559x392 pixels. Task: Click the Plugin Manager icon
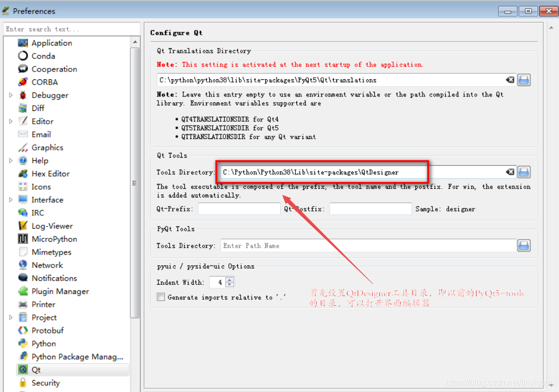point(23,291)
